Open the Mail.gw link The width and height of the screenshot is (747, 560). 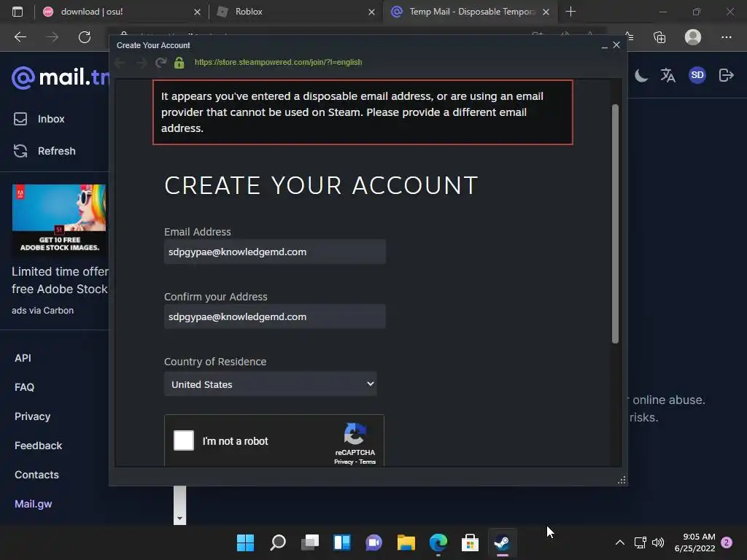coord(34,504)
